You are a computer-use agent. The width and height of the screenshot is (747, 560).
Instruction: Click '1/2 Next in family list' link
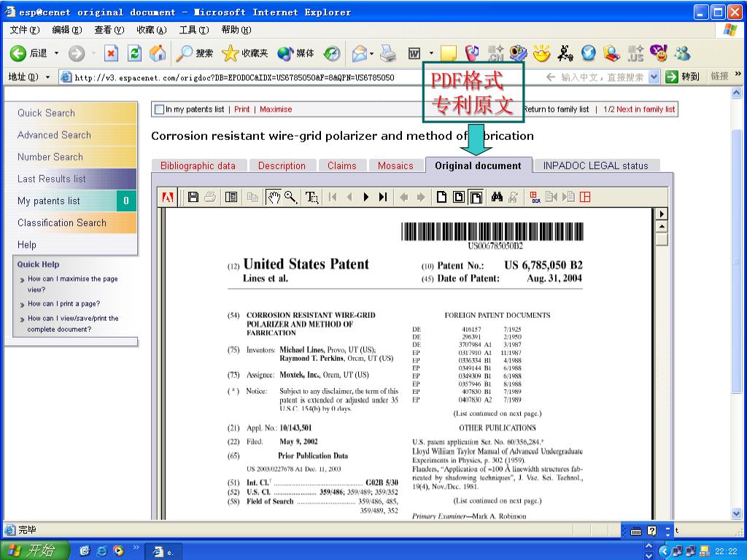[639, 109]
